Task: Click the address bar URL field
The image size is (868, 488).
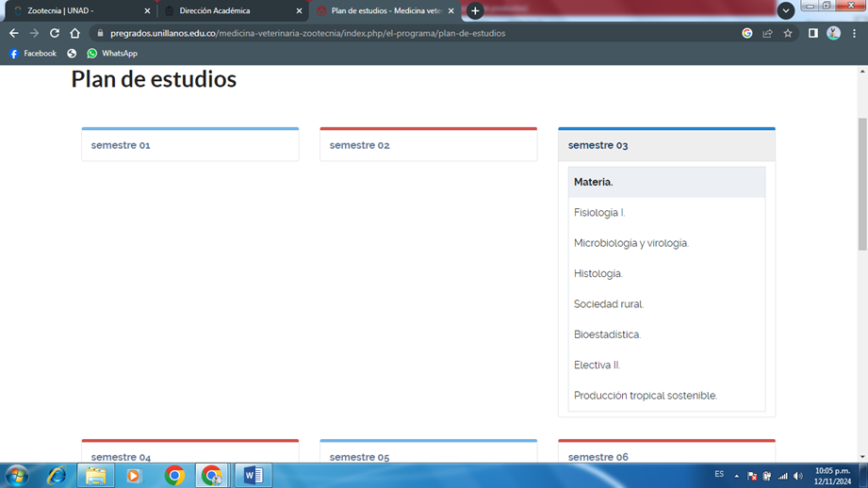Action: coord(377,33)
